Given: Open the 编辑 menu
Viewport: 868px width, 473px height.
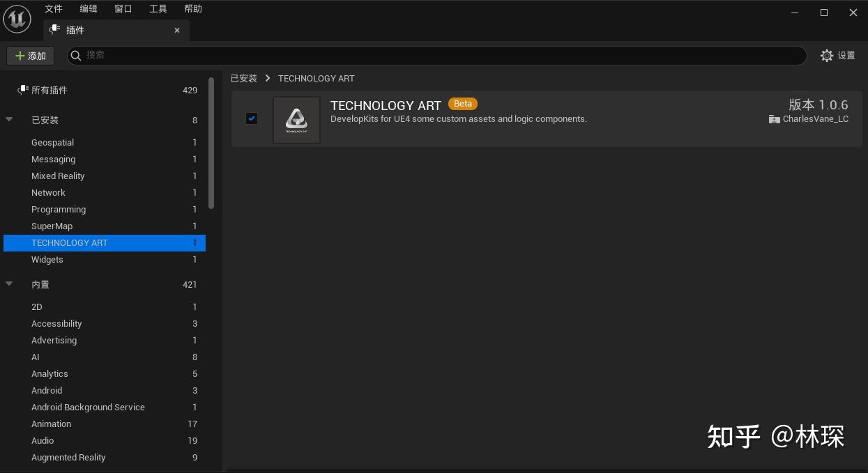Looking at the screenshot, I should click(88, 8).
